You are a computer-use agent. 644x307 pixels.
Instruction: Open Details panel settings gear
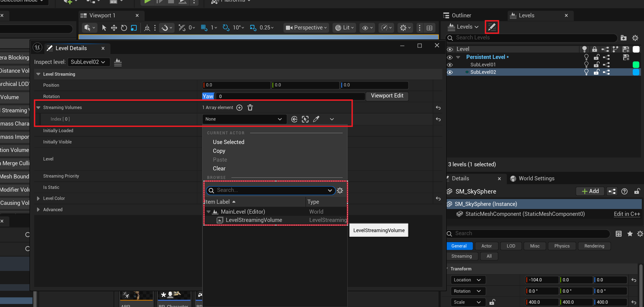point(640,233)
